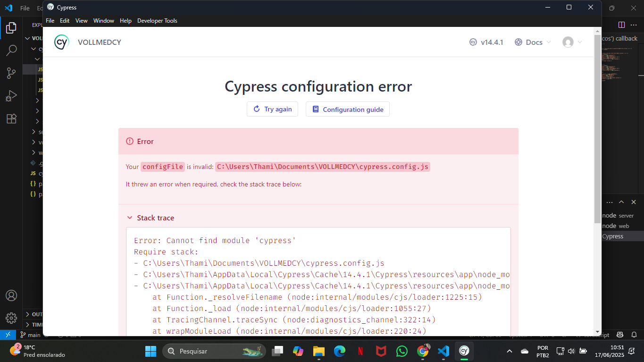This screenshot has height=362, width=644.
Task: Open the weather widget showing 18°C
Action: [x=38, y=351]
